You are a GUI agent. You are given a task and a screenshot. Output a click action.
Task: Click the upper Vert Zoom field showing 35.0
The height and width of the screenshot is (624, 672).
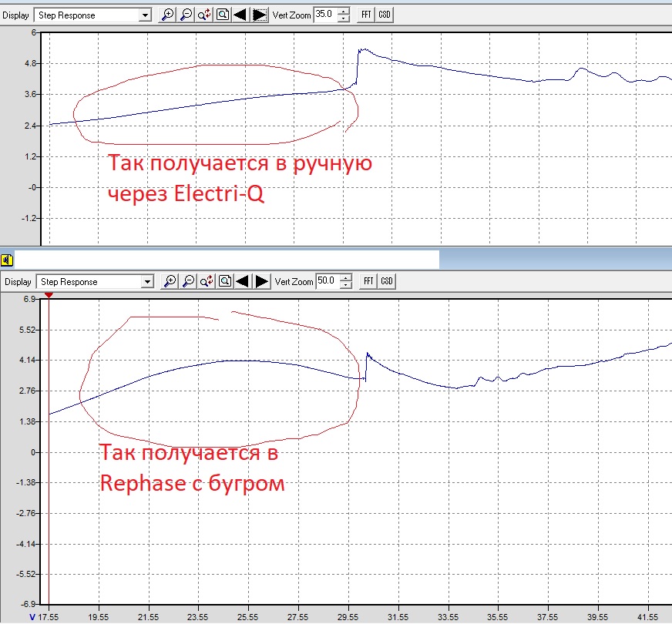point(326,15)
